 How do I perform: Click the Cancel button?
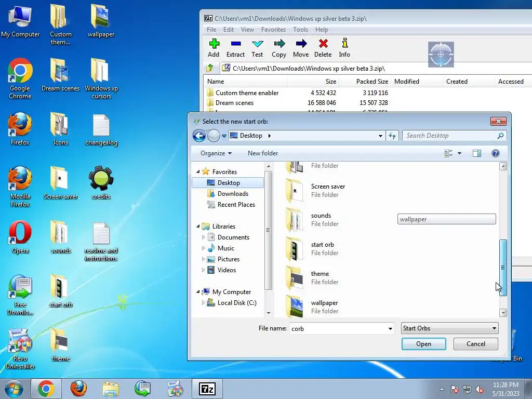476,344
